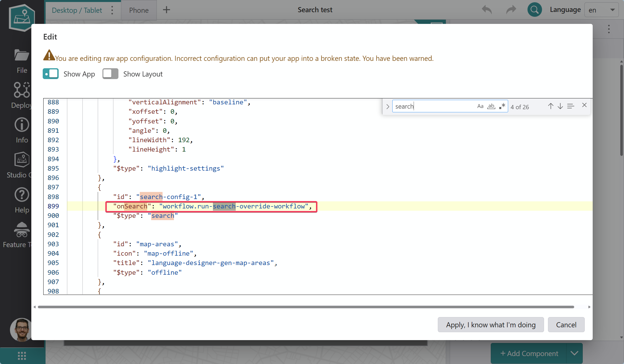Close the find widget

click(584, 105)
